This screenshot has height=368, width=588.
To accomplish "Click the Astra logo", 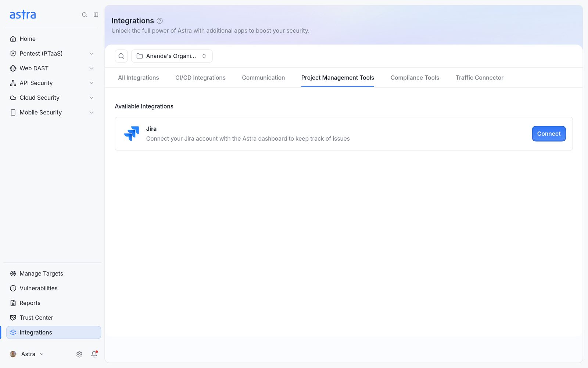I will coord(23,15).
